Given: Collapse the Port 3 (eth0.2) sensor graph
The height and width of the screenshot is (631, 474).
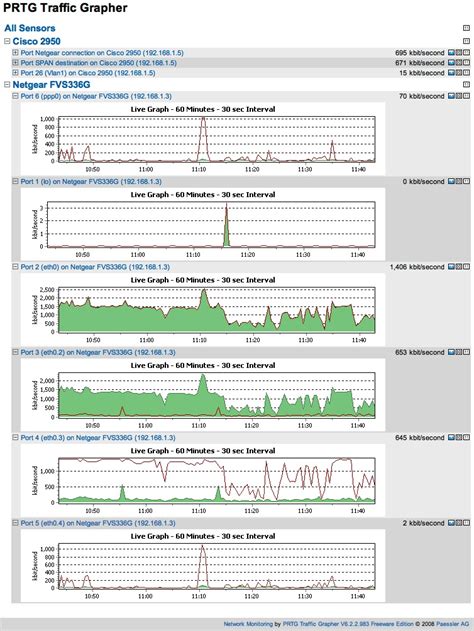Looking at the screenshot, I should click(x=15, y=352).
